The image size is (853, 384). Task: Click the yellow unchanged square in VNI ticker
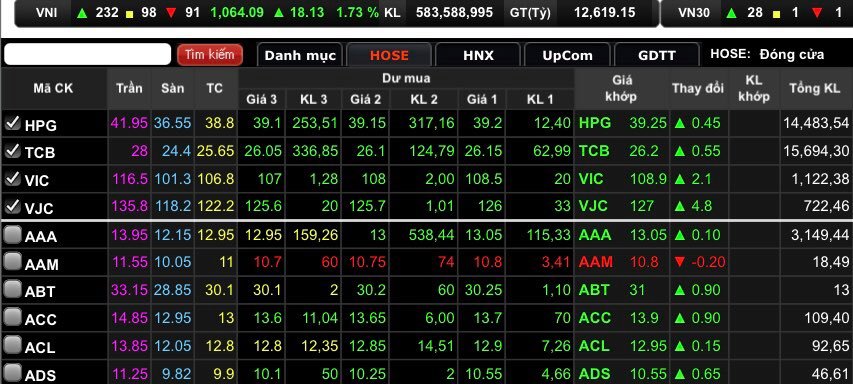[129, 14]
